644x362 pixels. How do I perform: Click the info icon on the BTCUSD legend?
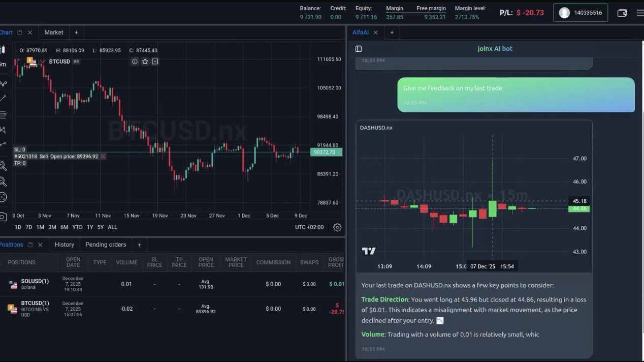tap(135, 62)
